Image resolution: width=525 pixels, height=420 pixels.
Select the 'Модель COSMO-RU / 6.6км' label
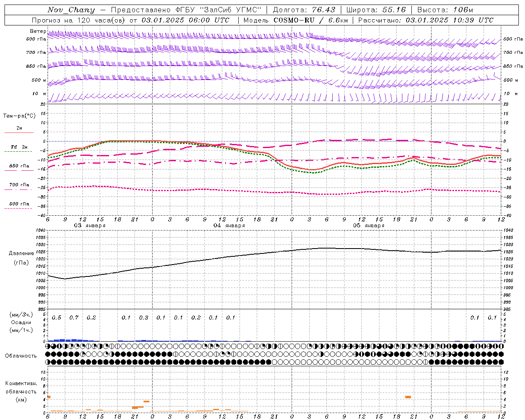[296, 20]
